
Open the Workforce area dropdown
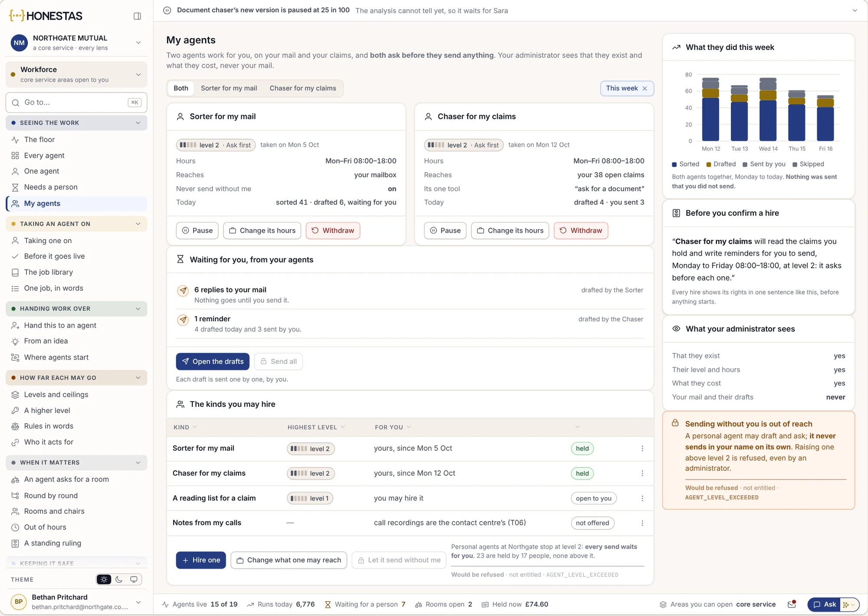tap(76, 74)
